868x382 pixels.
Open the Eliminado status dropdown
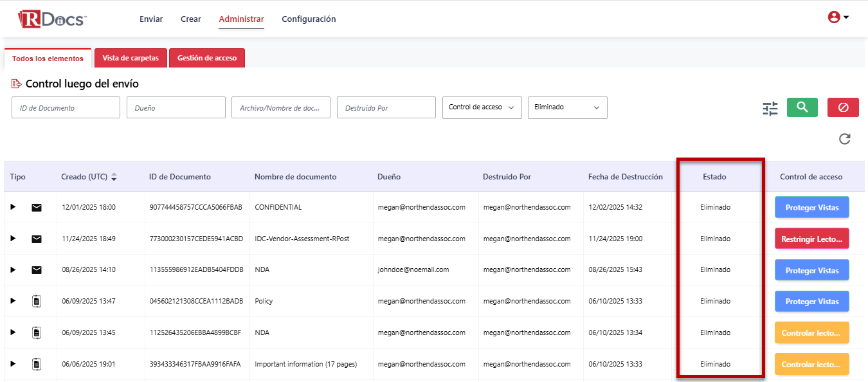567,107
